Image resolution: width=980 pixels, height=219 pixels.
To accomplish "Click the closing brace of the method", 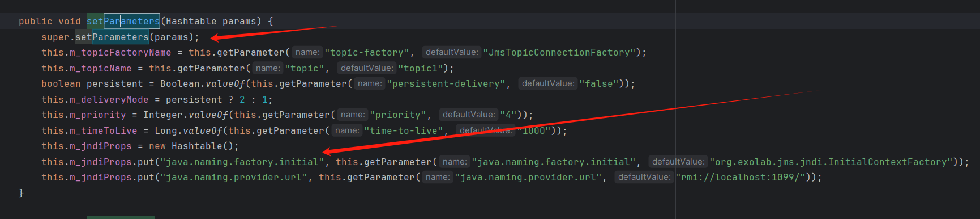I will point(22,193).
